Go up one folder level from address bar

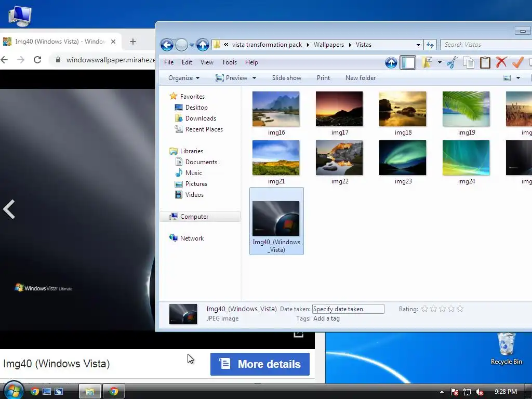coord(203,45)
